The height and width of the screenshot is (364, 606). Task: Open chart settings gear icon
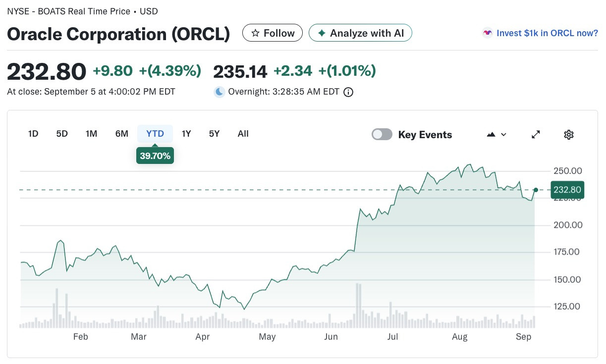coord(569,134)
